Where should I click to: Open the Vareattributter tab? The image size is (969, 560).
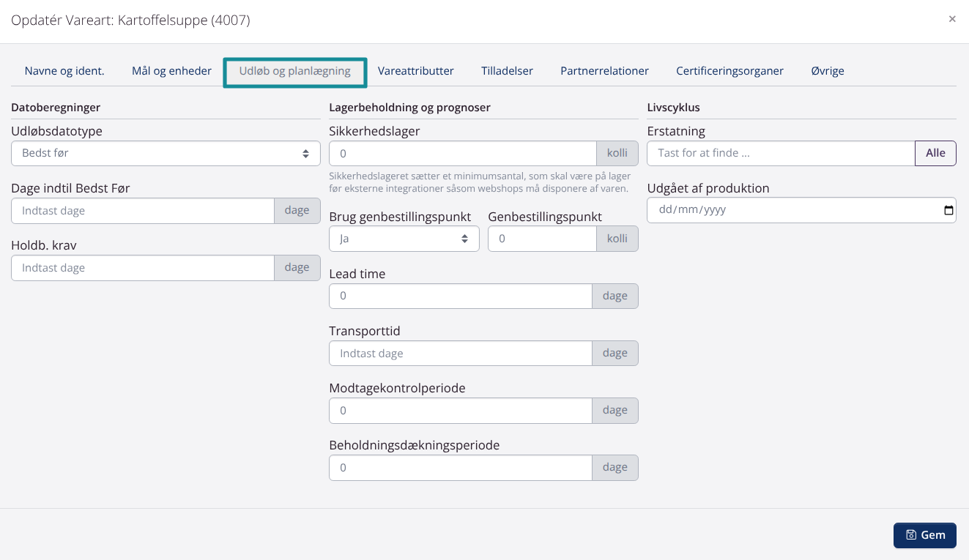point(416,71)
